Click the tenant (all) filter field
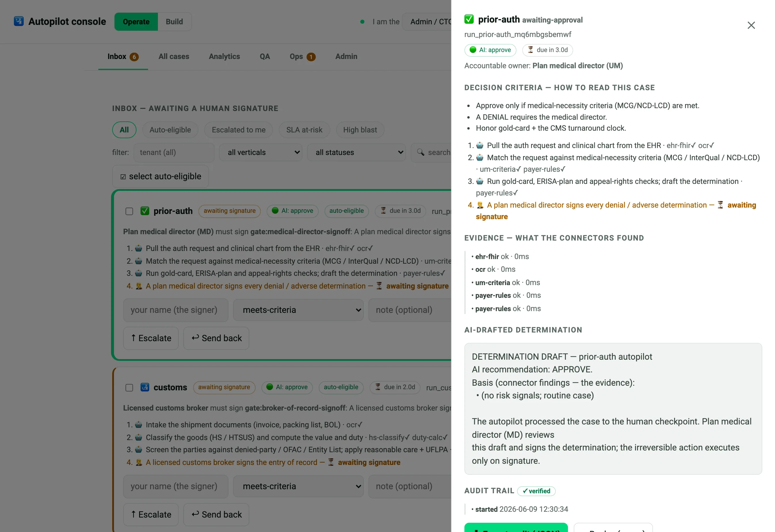 tap(174, 153)
